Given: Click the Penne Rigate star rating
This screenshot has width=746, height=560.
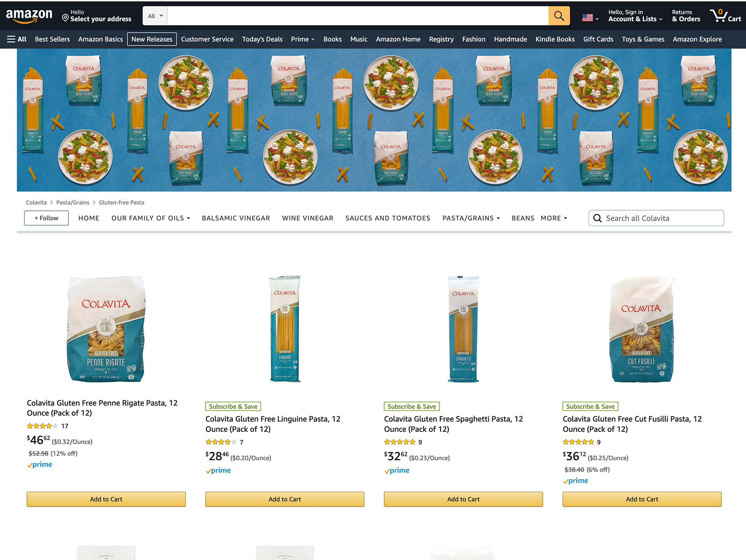Looking at the screenshot, I should [42, 426].
